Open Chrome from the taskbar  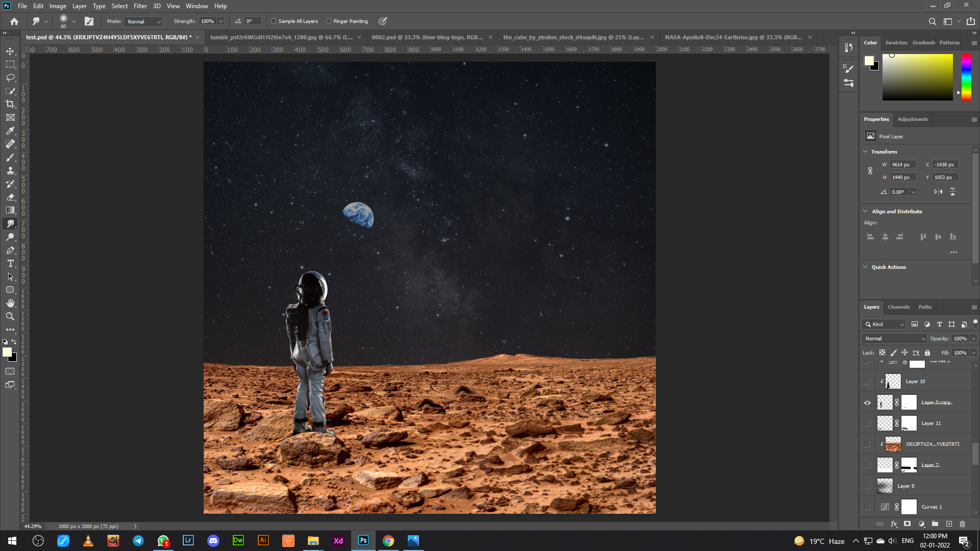pyautogui.click(x=388, y=541)
